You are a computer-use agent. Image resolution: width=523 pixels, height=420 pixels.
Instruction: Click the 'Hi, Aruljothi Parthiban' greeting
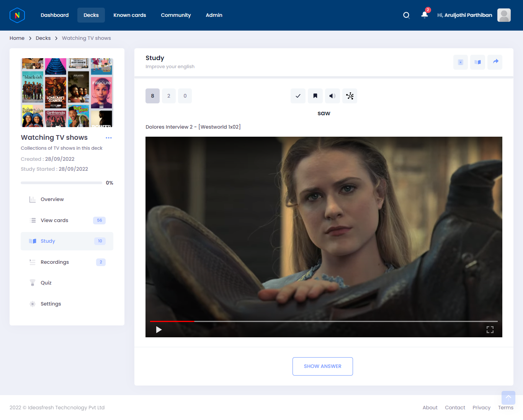[465, 15]
